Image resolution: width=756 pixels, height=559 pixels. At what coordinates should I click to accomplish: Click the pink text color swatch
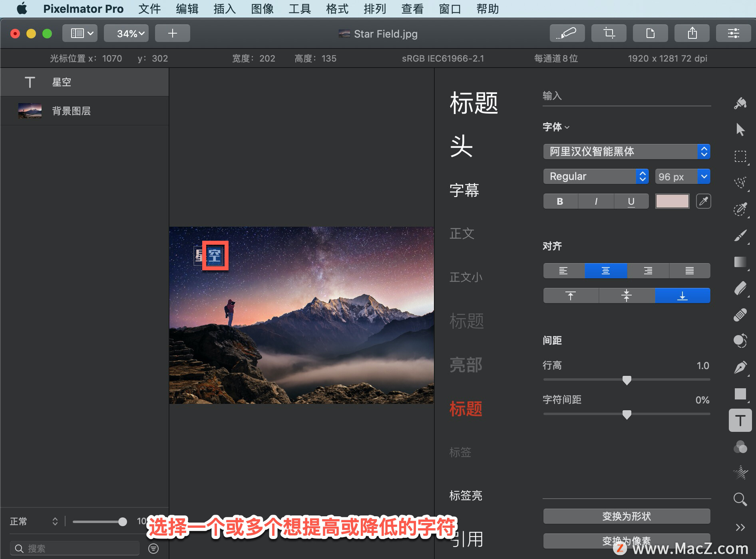[x=672, y=201]
